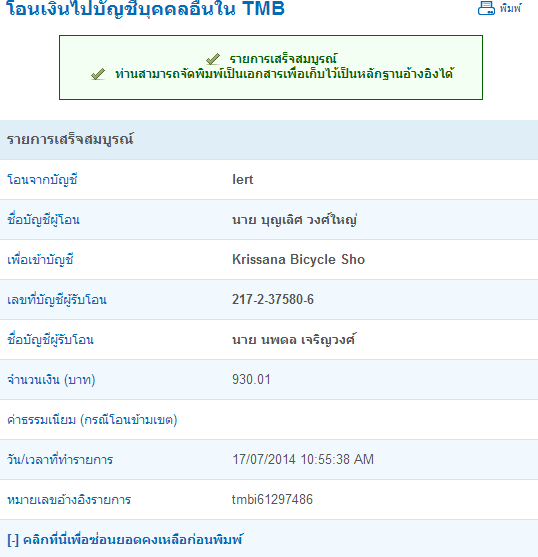Screen dimensions: 538x557
Task: Click the label โอนจากบัญชี
Action: (x=42, y=179)
